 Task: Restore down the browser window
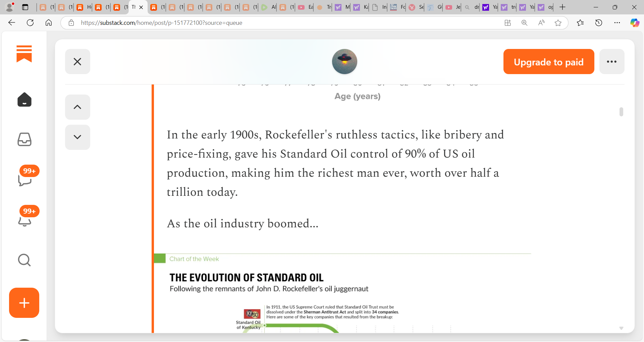click(615, 7)
